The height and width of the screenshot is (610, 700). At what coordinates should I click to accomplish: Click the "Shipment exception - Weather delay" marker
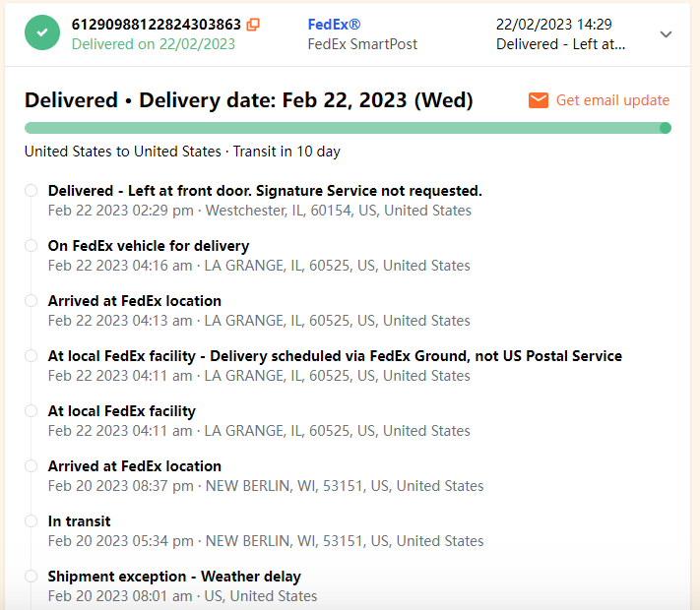pyautogui.click(x=32, y=577)
